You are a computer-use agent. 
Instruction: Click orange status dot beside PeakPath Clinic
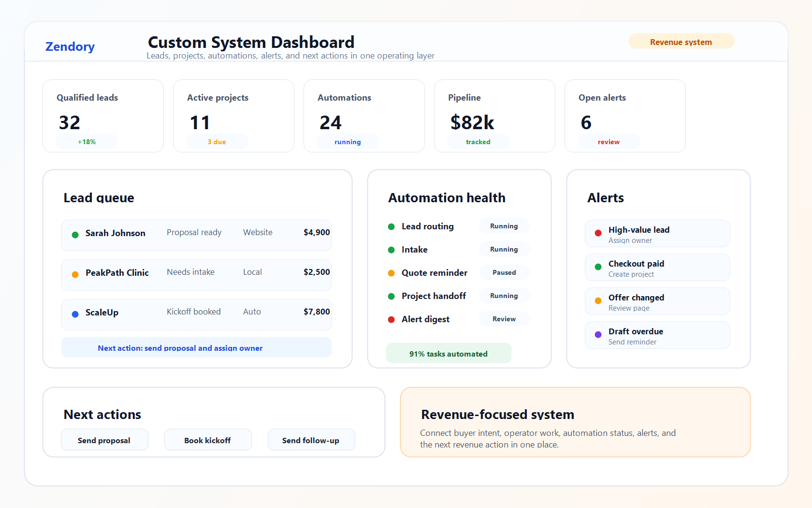[75, 274]
